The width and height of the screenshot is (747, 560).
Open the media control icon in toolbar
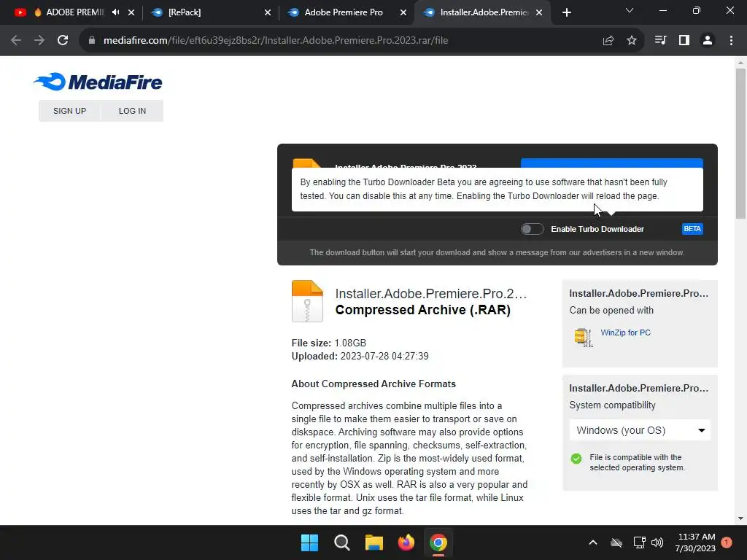point(660,41)
